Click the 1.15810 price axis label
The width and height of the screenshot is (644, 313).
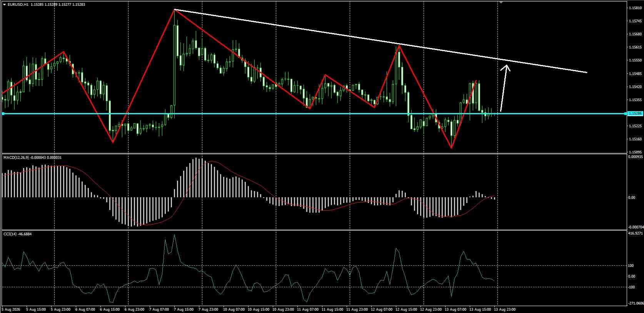(x=634, y=8)
